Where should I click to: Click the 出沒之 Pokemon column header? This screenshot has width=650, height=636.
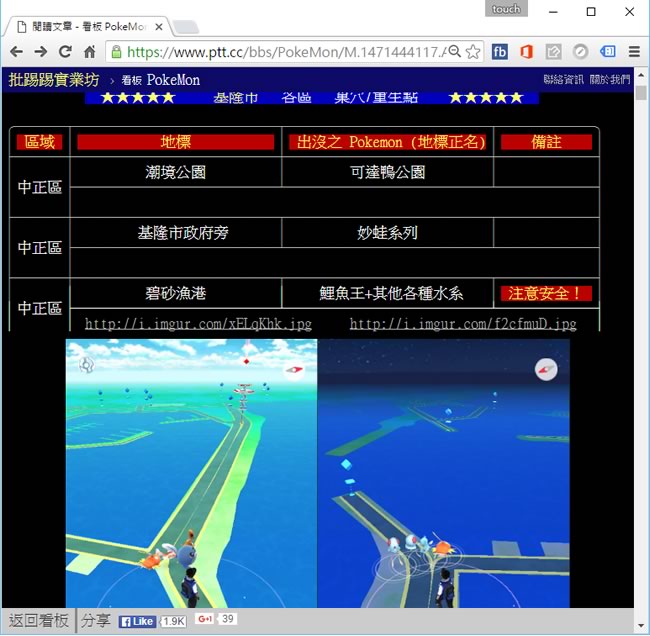[388, 142]
